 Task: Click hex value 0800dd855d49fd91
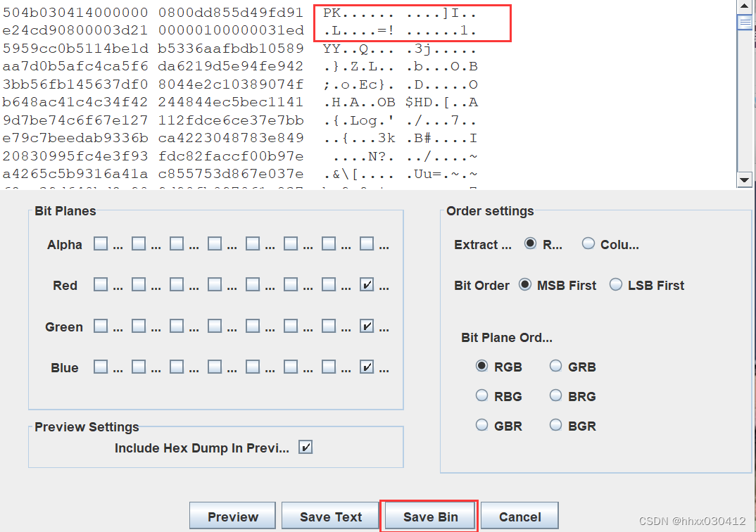pyautogui.click(x=231, y=13)
